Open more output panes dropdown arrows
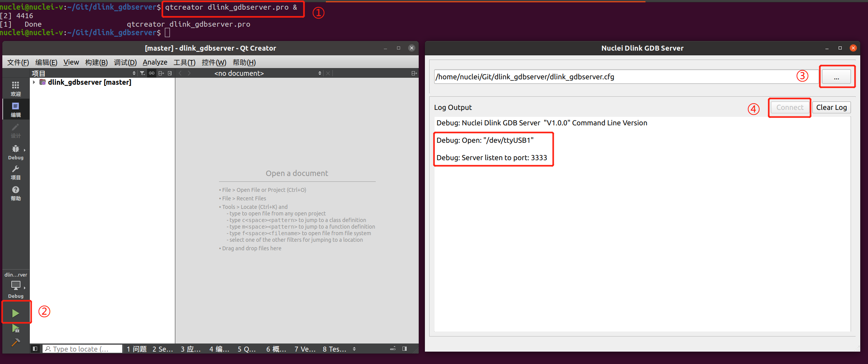This screenshot has width=868, height=364. pos(354,349)
